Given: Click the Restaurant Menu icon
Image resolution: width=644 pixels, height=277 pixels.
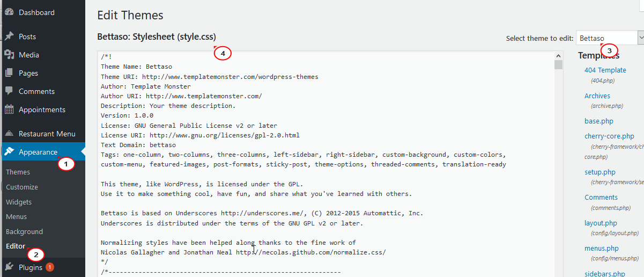Looking at the screenshot, I should pos(9,134).
